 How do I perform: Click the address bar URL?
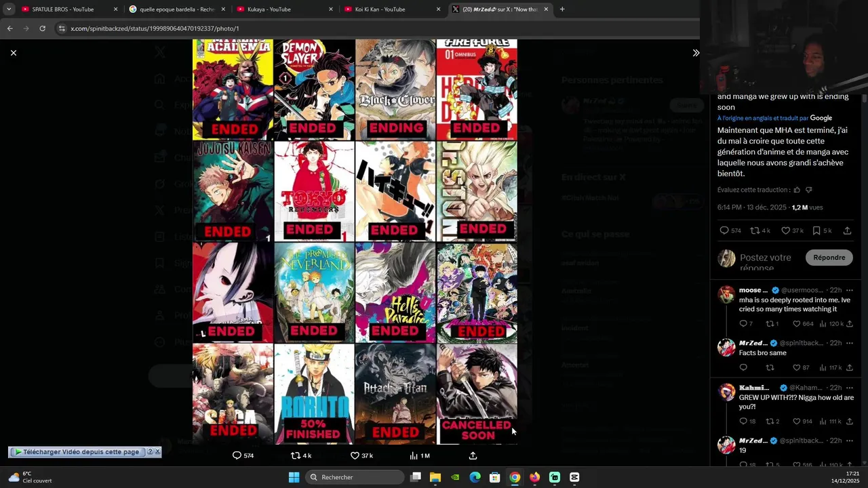pyautogui.click(x=155, y=28)
